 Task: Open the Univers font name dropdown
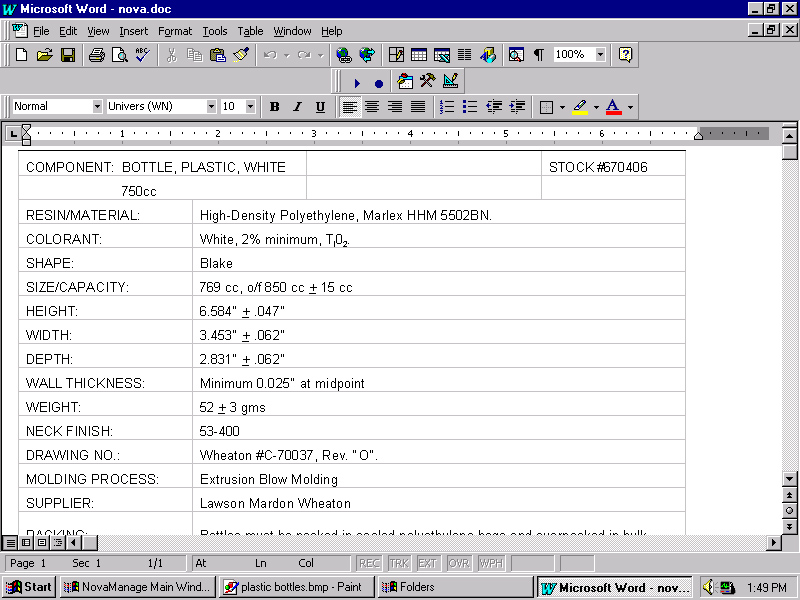point(211,107)
